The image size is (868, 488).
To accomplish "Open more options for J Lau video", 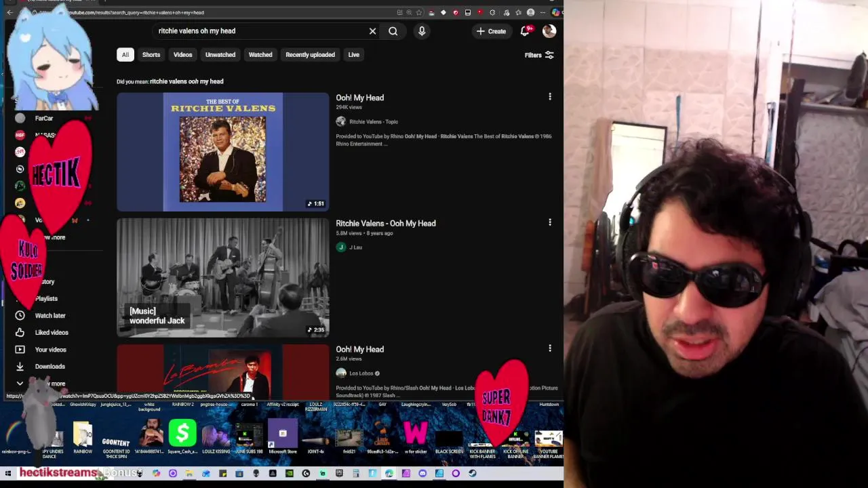I will [550, 222].
